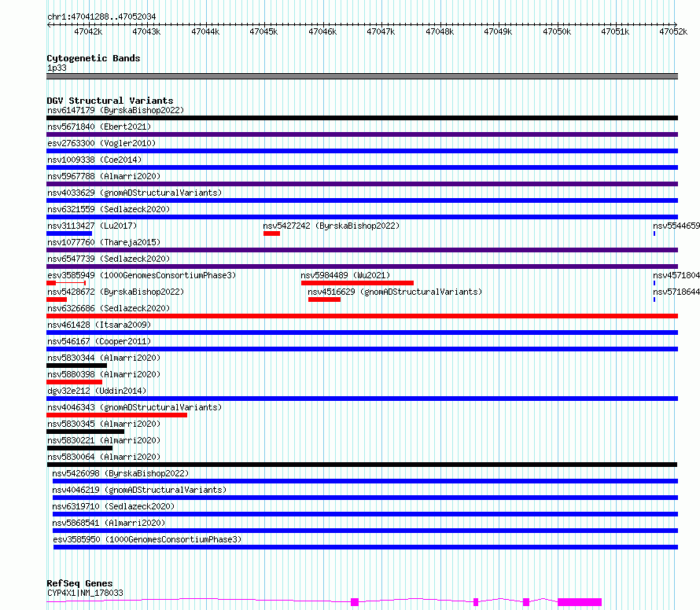Open nsv5830221 (Almarri2020) label
700x610 pixels.
(x=104, y=440)
